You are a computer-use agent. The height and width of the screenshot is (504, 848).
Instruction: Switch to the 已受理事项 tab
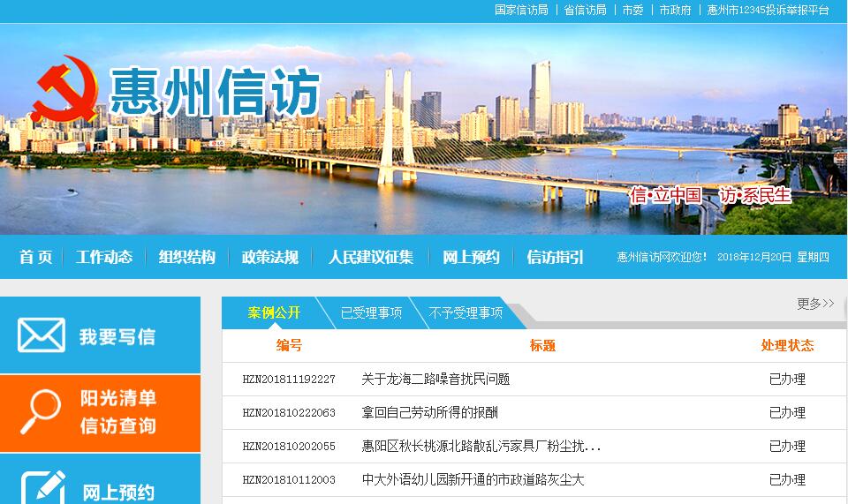[x=371, y=313]
